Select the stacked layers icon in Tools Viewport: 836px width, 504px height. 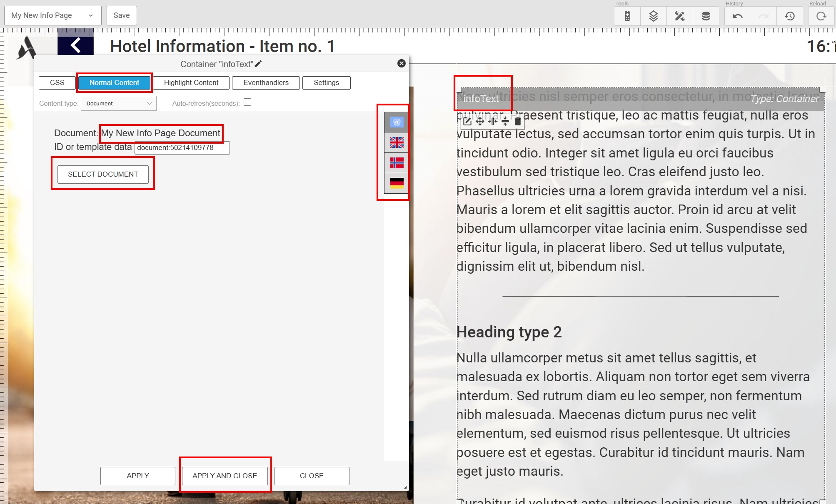point(654,15)
